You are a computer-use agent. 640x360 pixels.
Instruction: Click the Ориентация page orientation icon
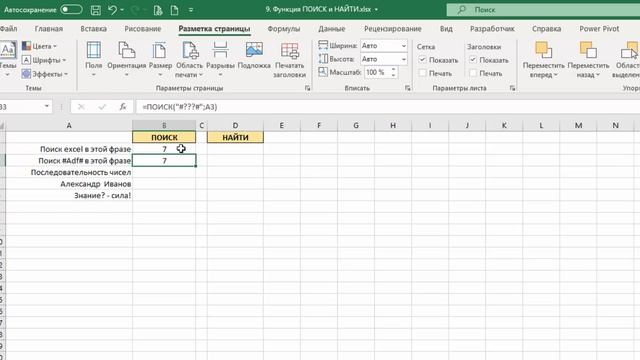127,51
